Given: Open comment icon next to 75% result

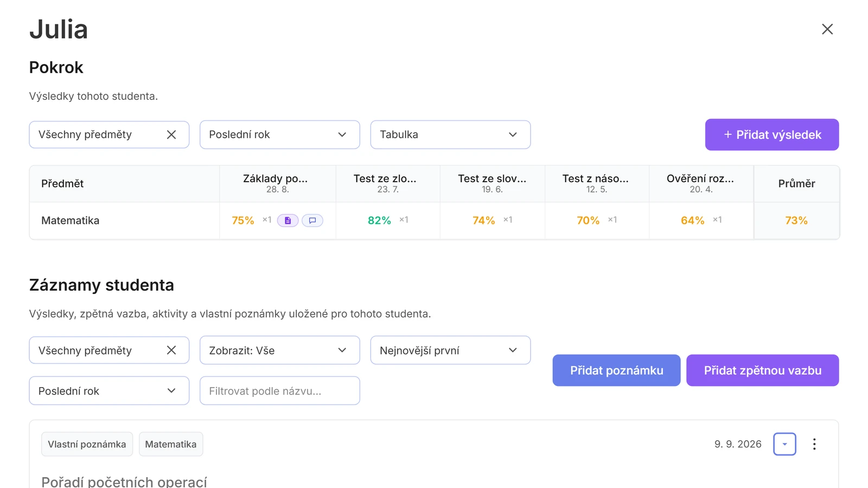Looking at the screenshot, I should (312, 220).
